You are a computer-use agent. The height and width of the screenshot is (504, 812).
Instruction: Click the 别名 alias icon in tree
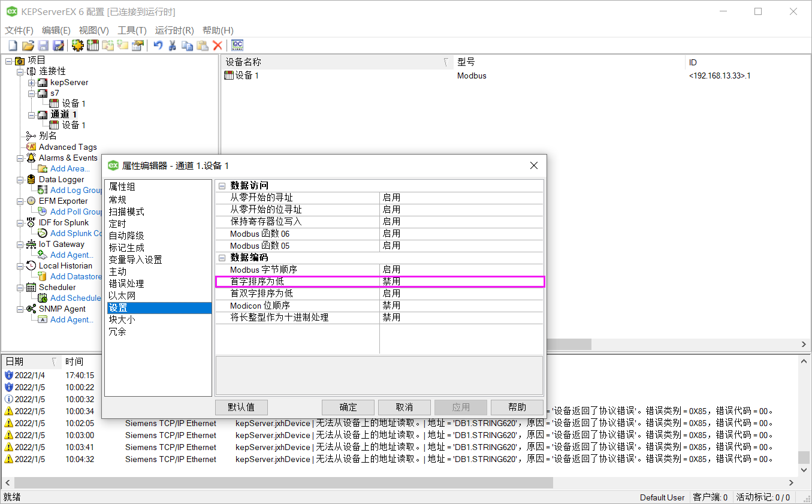coord(31,136)
